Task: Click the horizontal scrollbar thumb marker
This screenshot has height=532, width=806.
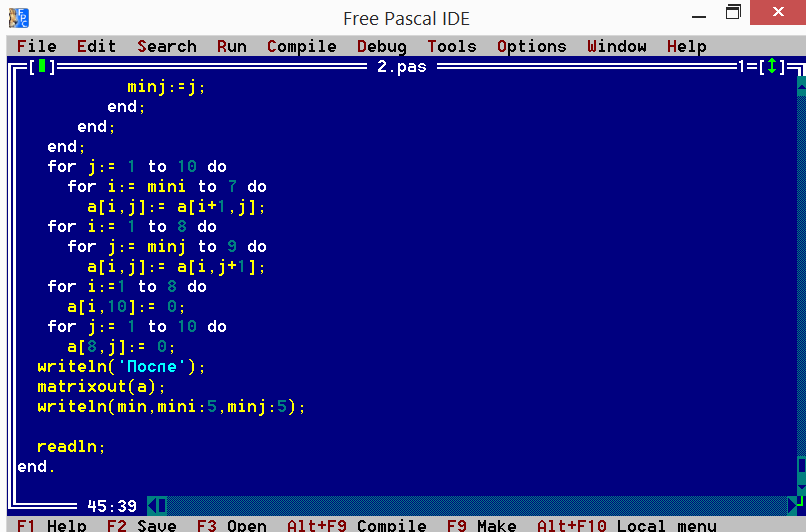Action: click(162, 506)
